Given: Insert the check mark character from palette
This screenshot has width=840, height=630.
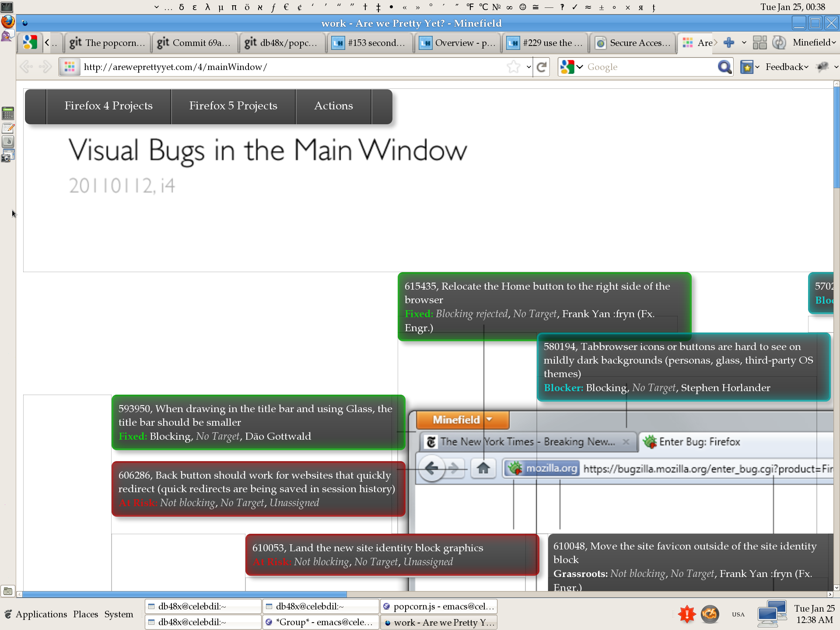Looking at the screenshot, I should [x=575, y=7].
